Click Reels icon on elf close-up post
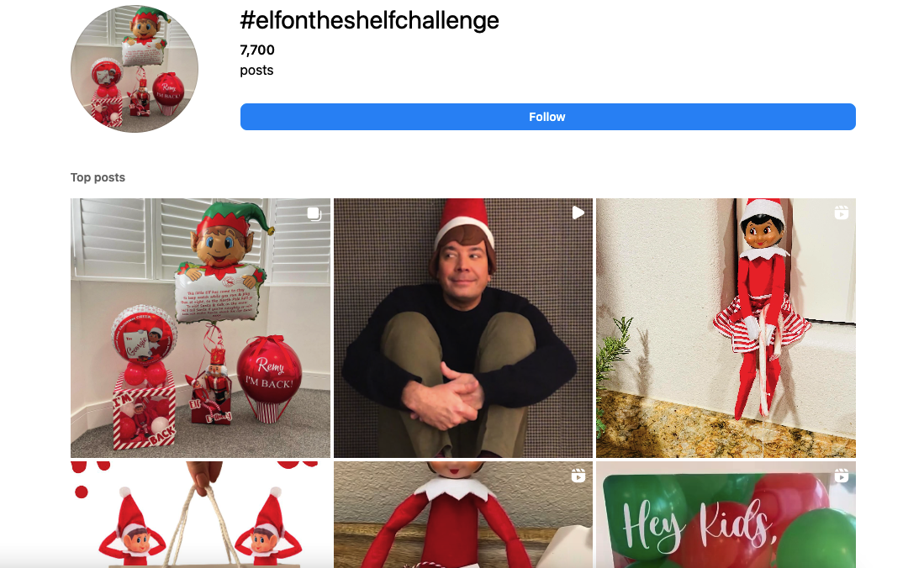This screenshot has width=924, height=568. click(x=578, y=476)
